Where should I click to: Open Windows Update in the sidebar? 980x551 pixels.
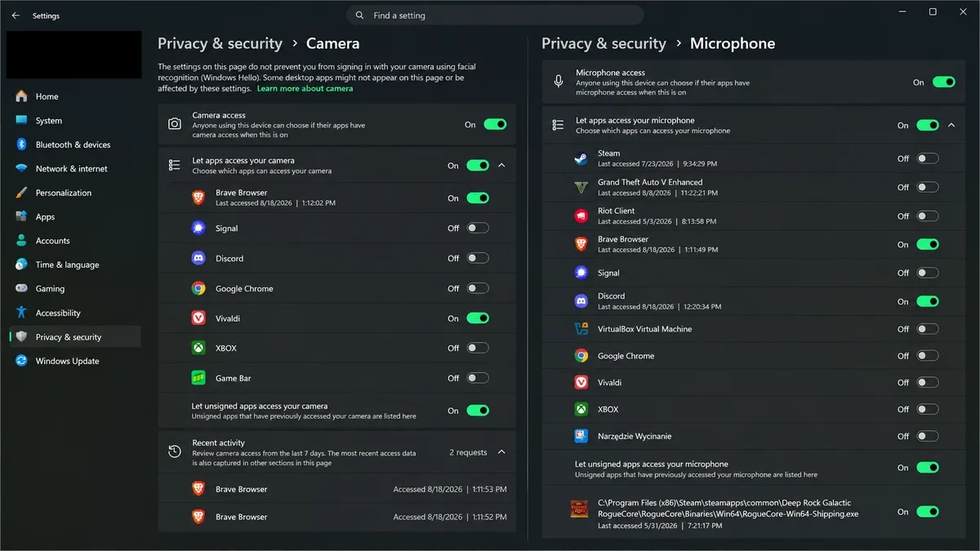point(74,361)
